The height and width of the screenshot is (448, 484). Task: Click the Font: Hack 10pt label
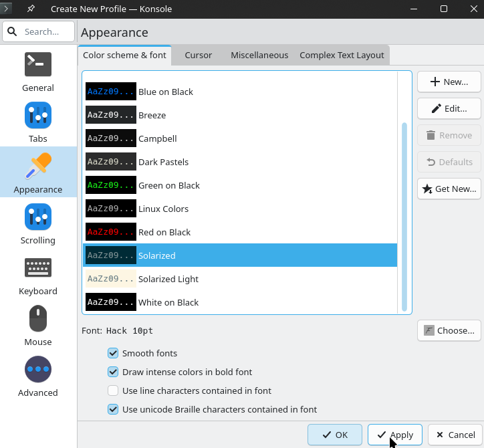117,331
